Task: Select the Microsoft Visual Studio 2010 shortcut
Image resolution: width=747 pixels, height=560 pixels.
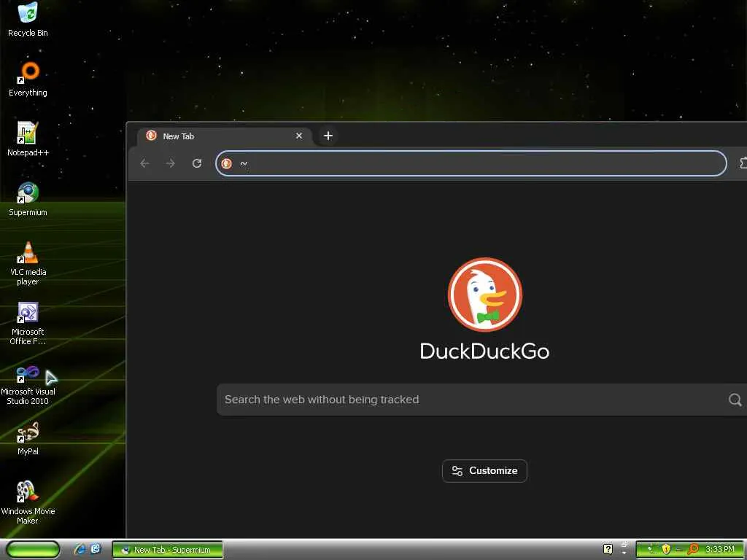Action: point(28,386)
